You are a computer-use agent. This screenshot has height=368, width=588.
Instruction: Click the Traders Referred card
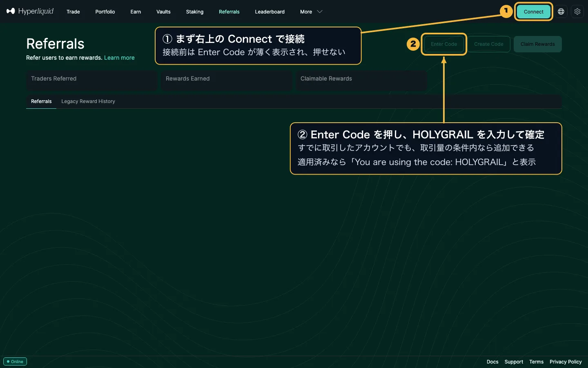tap(91, 81)
